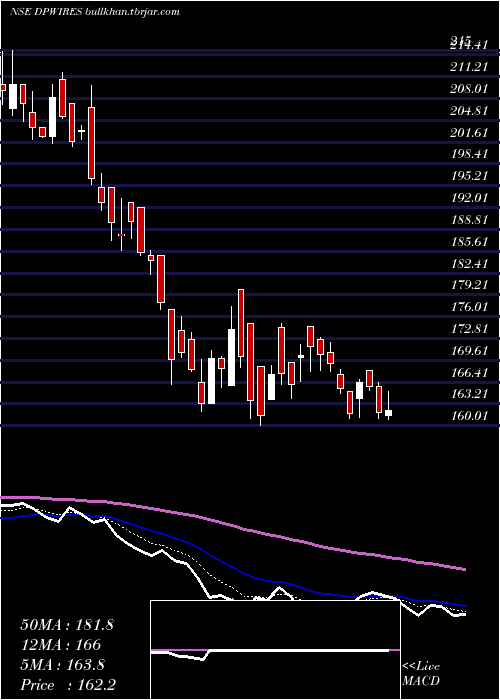Click the 188.81 price axis label
This screenshot has width=500, height=700.
click(x=468, y=220)
